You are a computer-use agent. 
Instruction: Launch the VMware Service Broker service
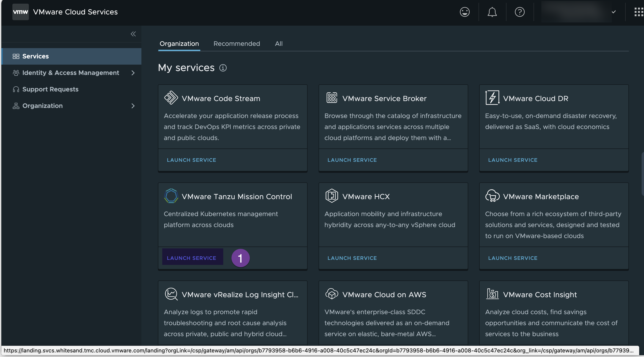click(x=352, y=160)
